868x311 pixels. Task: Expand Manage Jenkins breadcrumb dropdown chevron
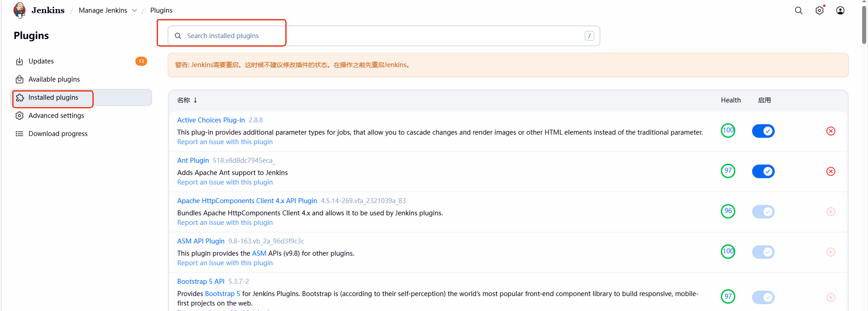134,10
